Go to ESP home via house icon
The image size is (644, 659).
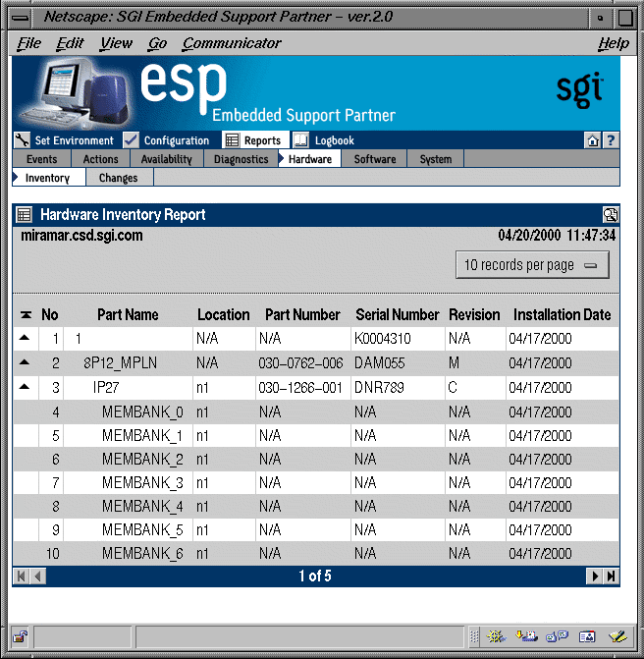coord(593,140)
